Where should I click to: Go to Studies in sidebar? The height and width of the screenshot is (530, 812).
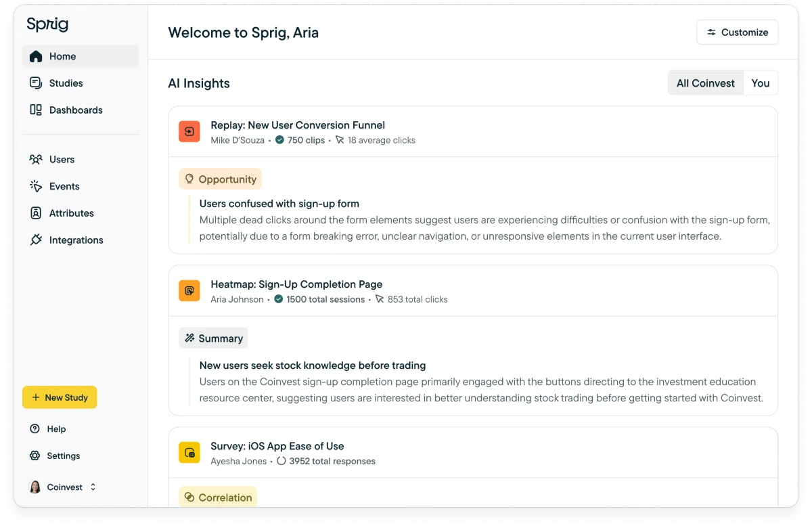[66, 83]
